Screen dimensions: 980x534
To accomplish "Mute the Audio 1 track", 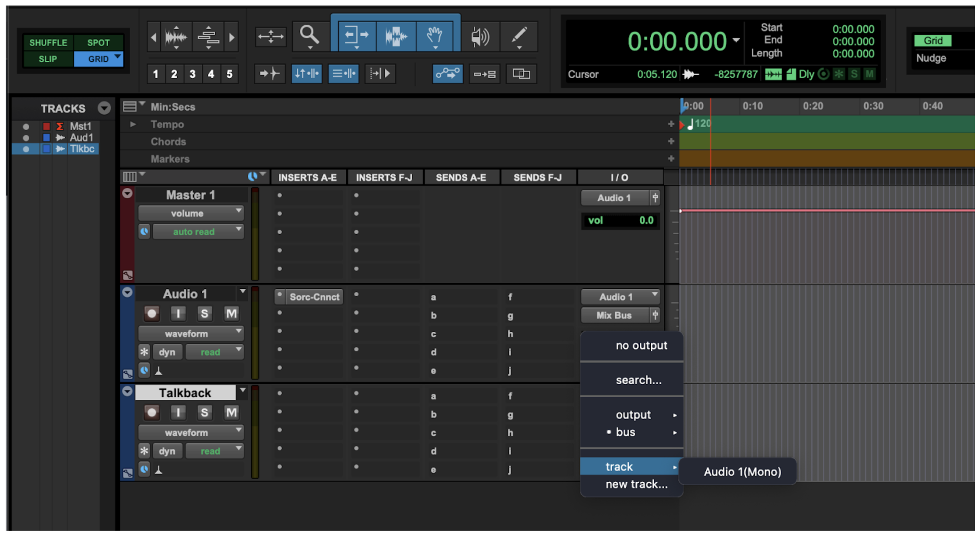I will point(231,313).
